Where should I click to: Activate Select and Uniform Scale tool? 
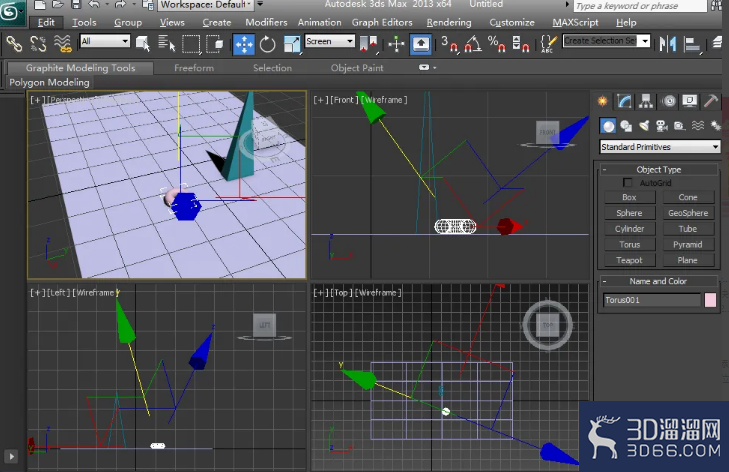(x=292, y=44)
